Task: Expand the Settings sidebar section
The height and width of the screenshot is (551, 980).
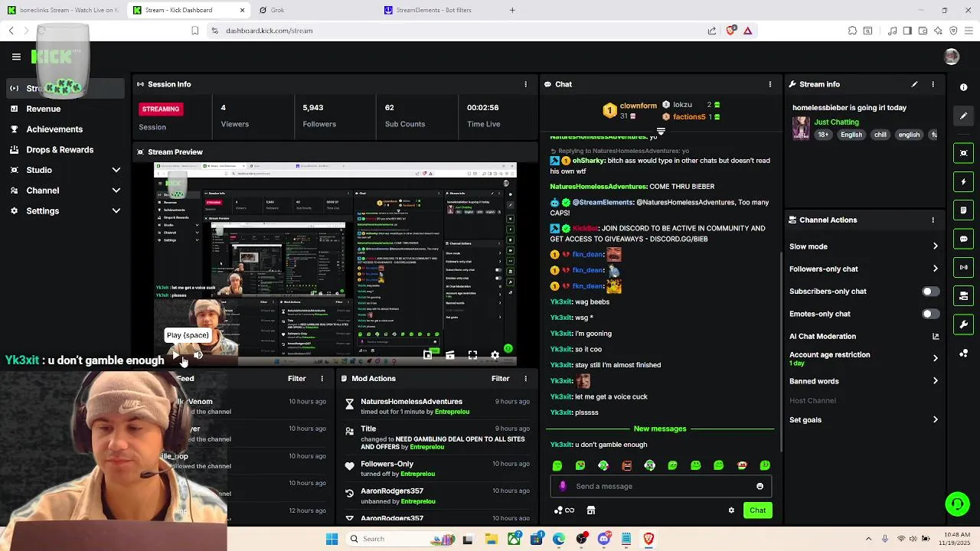Action: 116,210
